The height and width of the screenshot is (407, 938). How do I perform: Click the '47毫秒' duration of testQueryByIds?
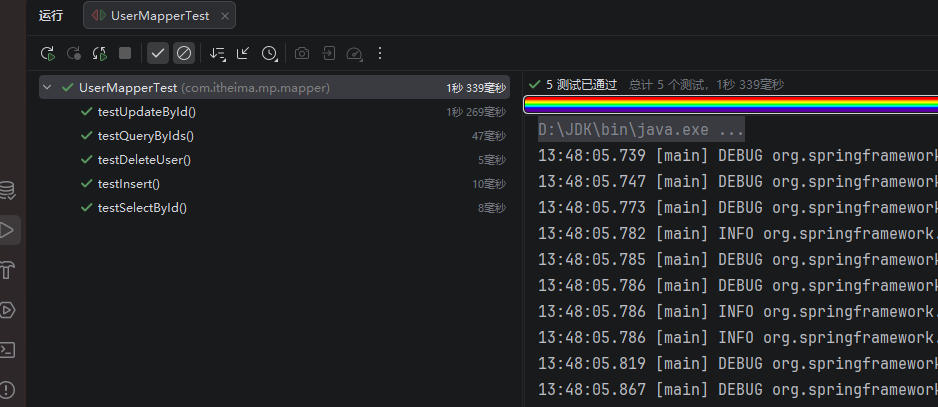489,136
